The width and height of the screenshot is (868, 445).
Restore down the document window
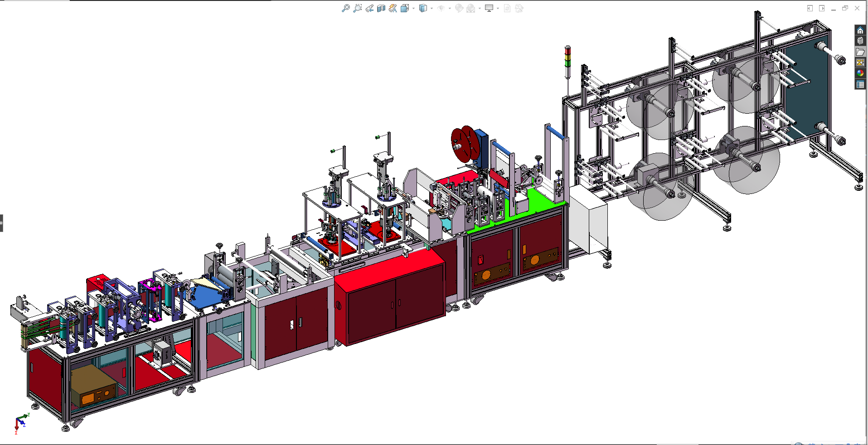(845, 8)
